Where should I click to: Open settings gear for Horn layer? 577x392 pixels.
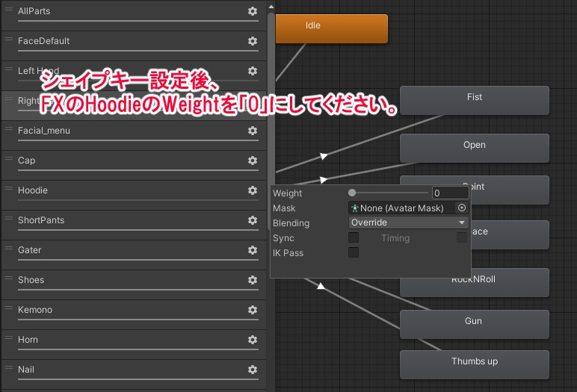coord(253,340)
